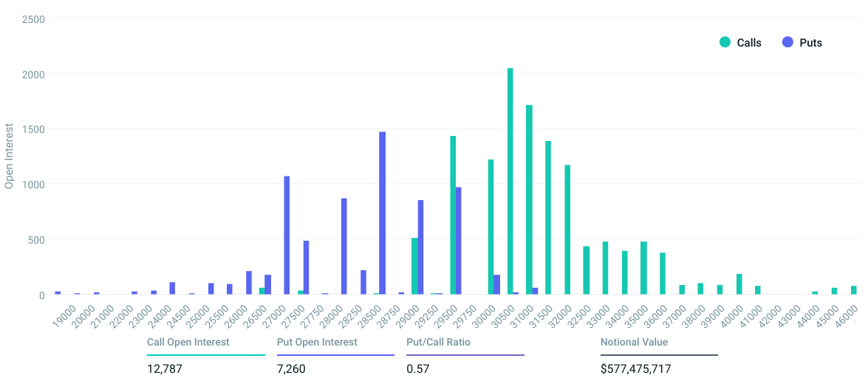Screen dimensions: 868x378
Task: Click the Notional Value label
Action: pos(634,342)
